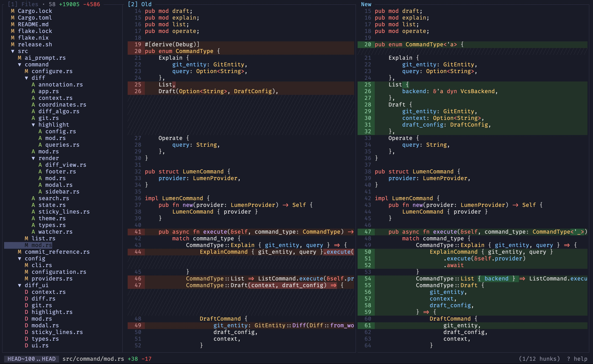Click line 47 in the New pane gutter
The width and height of the screenshot is (593, 364).
(x=368, y=232)
